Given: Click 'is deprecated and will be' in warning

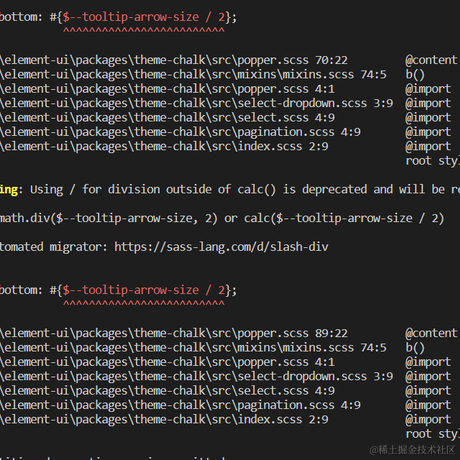Looking at the screenshot, I should [364, 190].
